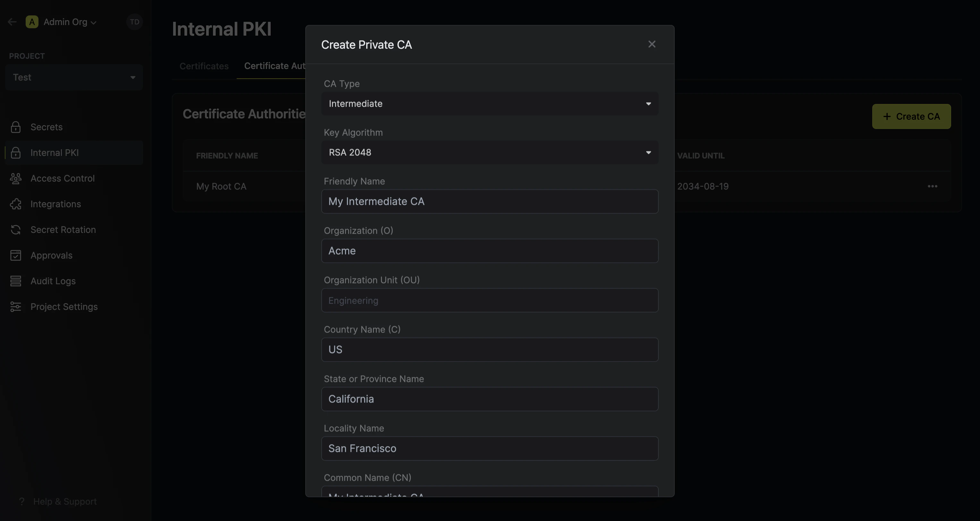Go back using the left arrow icon
Screen dimensions: 980x521
pyautogui.click(x=12, y=22)
